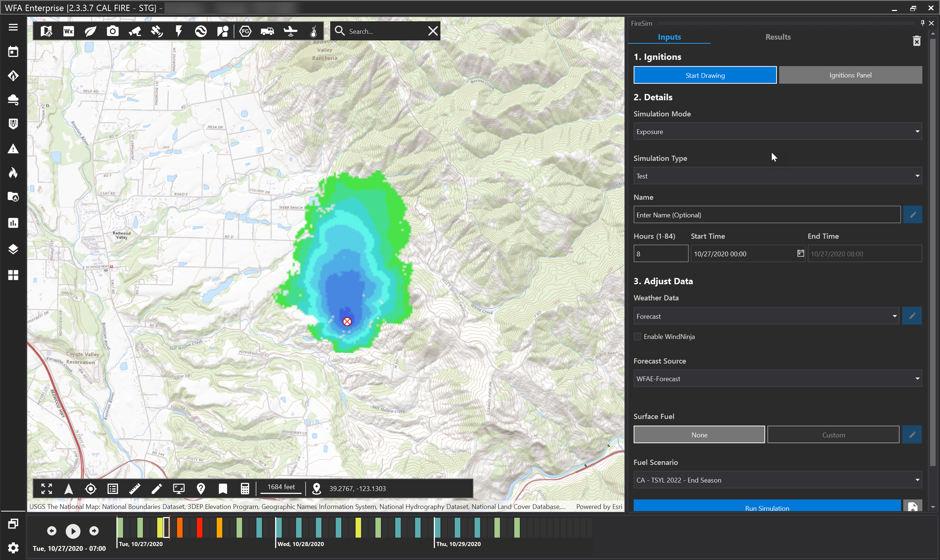This screenshot has width=940, height=560.
Task: Click the red timeline bar
Action: (x=199, y=527)
